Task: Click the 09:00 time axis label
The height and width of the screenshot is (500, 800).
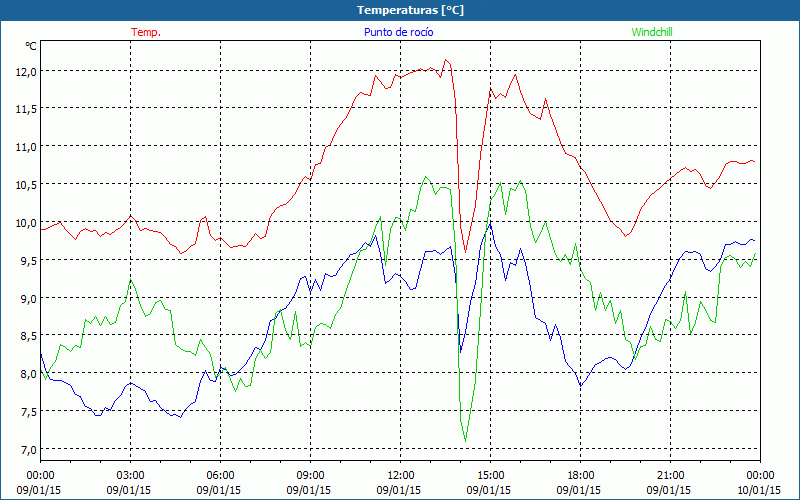Action: [310, 476]
